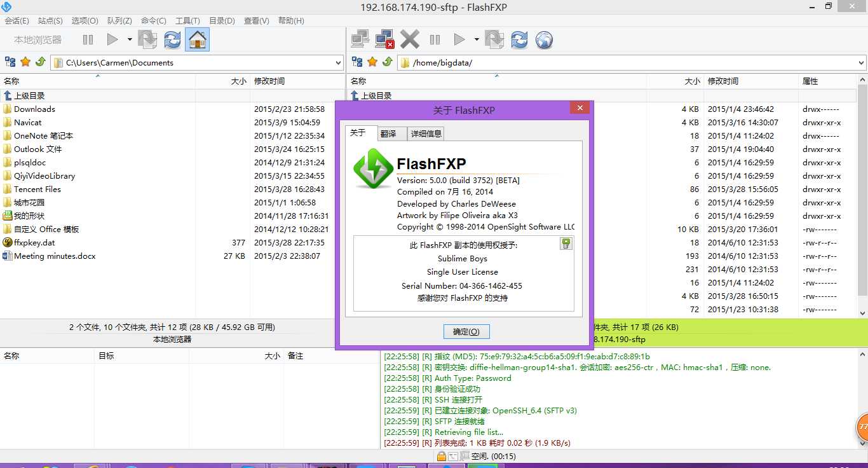Click the disconnect icon with red X badge

[385, 39]
